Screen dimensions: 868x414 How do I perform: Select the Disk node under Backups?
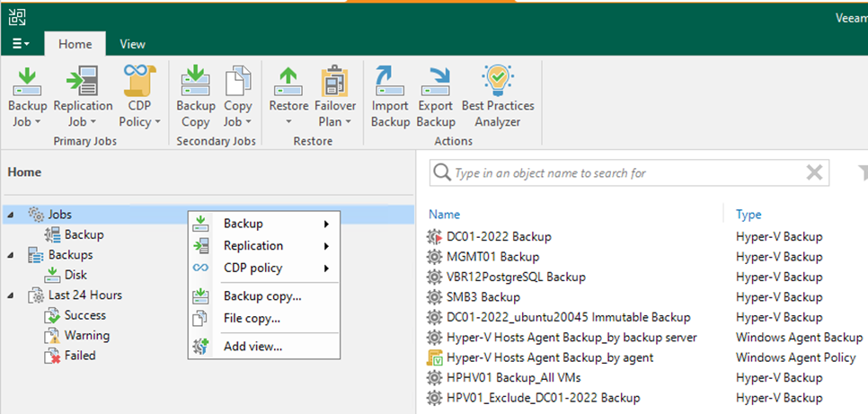point(75,275)
